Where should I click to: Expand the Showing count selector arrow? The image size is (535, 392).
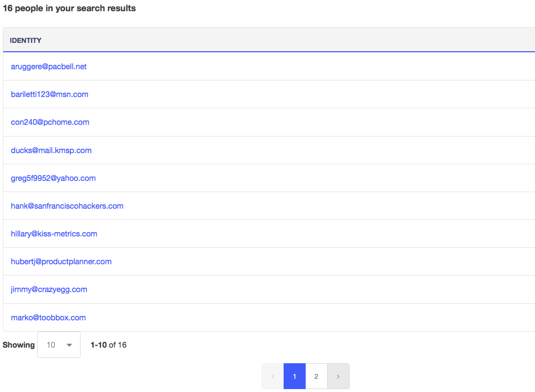(x=69, y=345)
